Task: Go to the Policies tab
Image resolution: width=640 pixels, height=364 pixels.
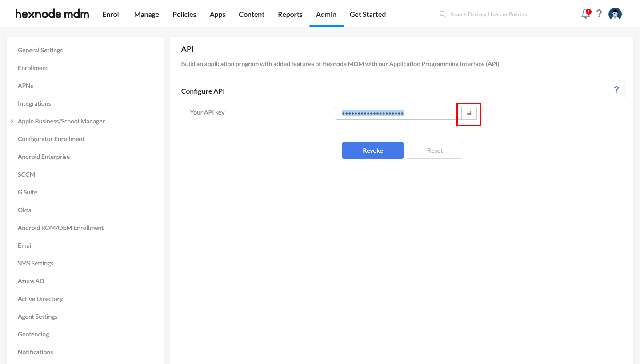Action: point(184,14)
